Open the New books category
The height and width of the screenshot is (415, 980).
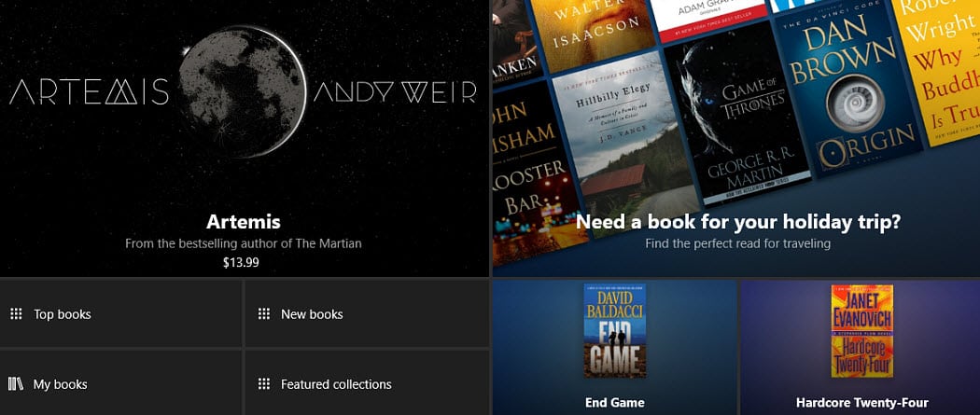(x=367, y=314)
